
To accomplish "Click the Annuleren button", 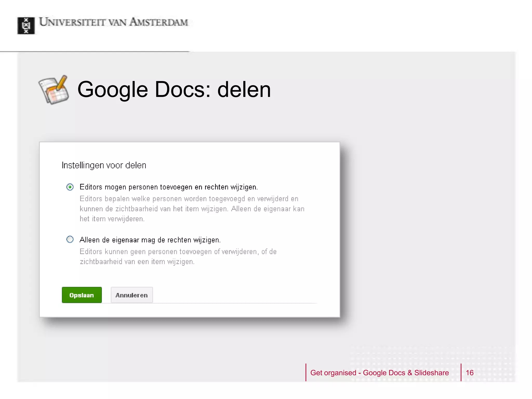I will click(132, 295).
